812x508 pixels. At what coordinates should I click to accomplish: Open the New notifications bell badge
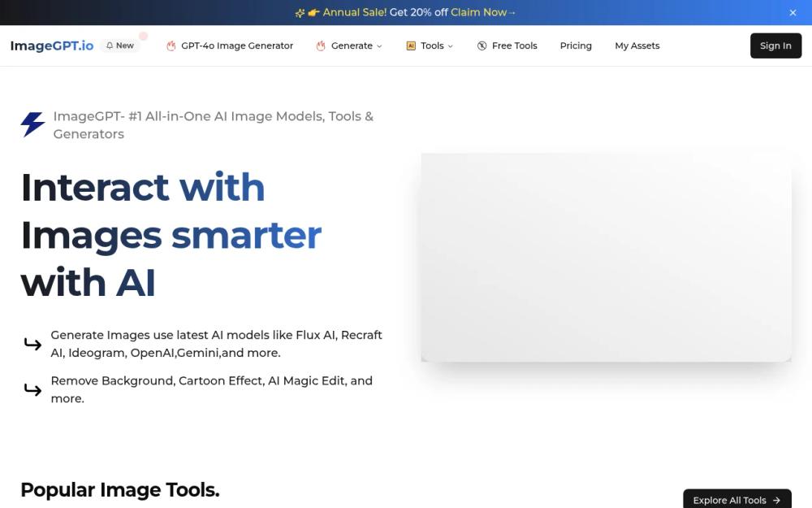click(x=120, y=46)
